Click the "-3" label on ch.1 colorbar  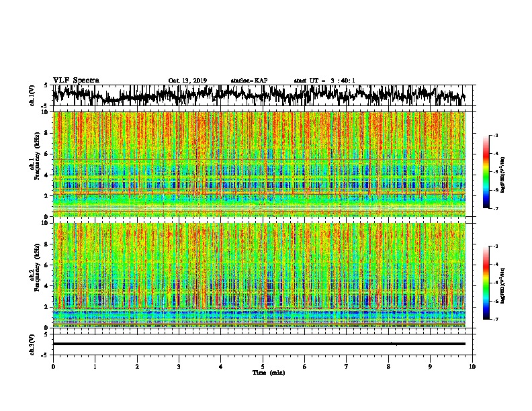496,136
